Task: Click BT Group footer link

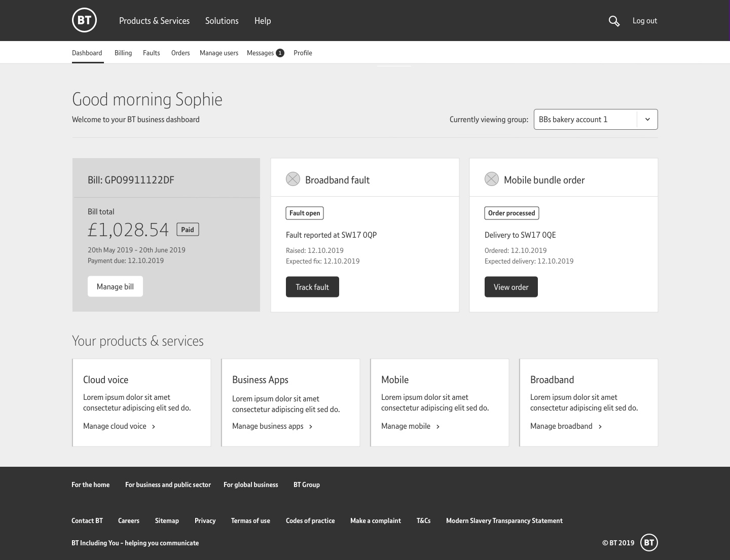Action: [307, 484]
